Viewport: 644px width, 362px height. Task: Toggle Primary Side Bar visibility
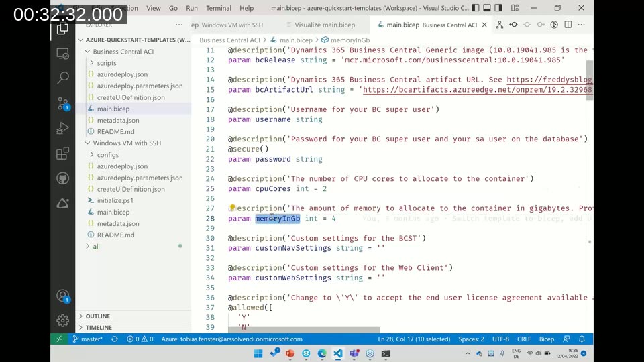(475, 8)
